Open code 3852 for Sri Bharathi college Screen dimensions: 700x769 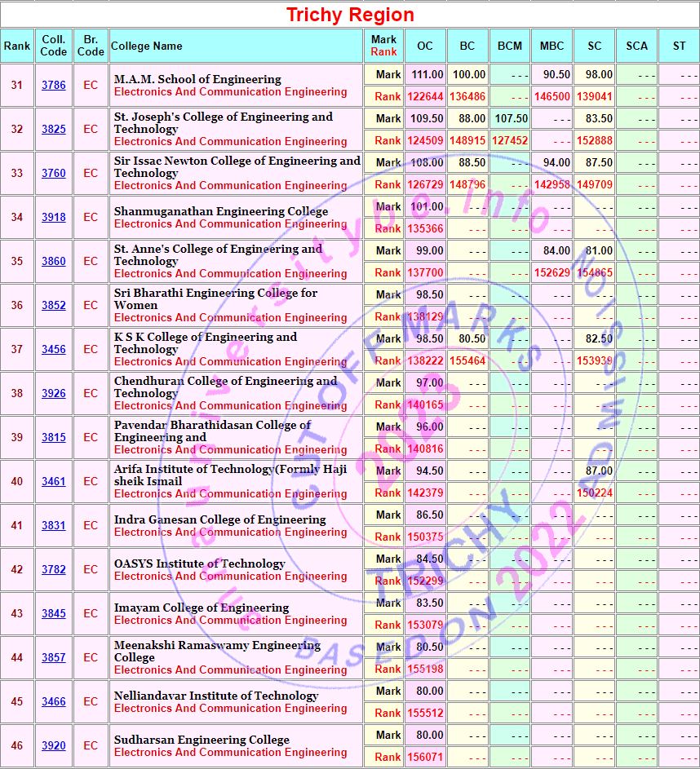point(54,306)
